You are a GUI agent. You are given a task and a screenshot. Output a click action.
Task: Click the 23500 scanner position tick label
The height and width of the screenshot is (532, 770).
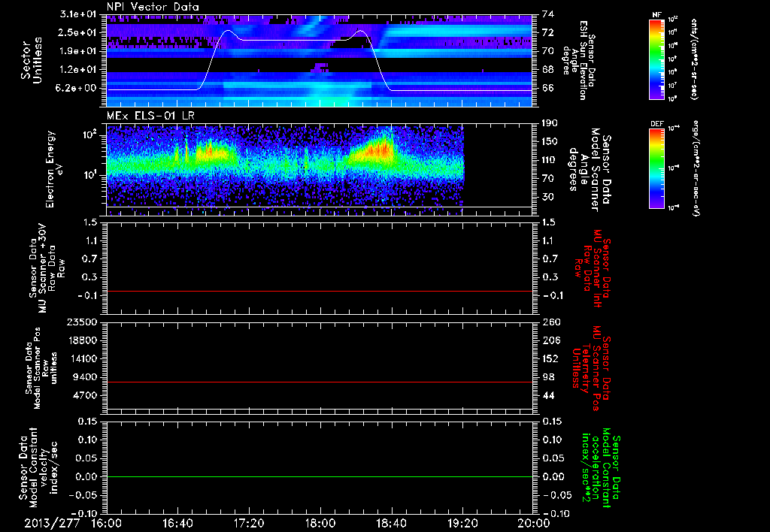pyautogui.click(x=81, y=322)
